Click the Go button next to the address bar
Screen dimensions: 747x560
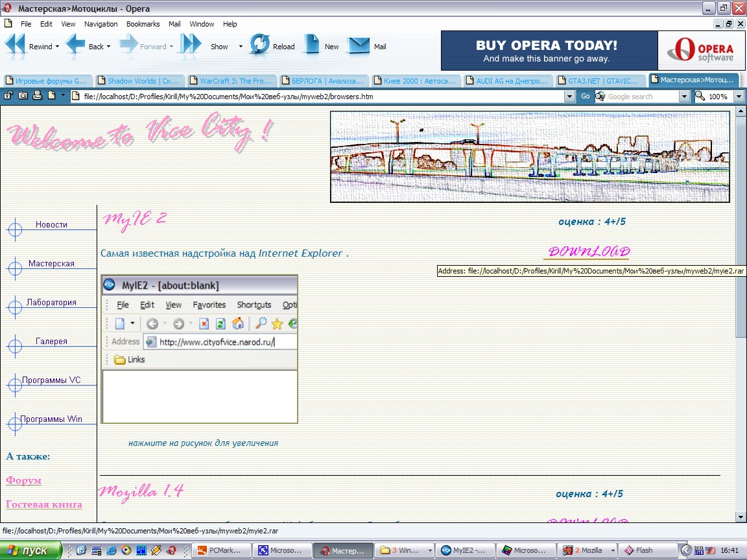[585, 96]
